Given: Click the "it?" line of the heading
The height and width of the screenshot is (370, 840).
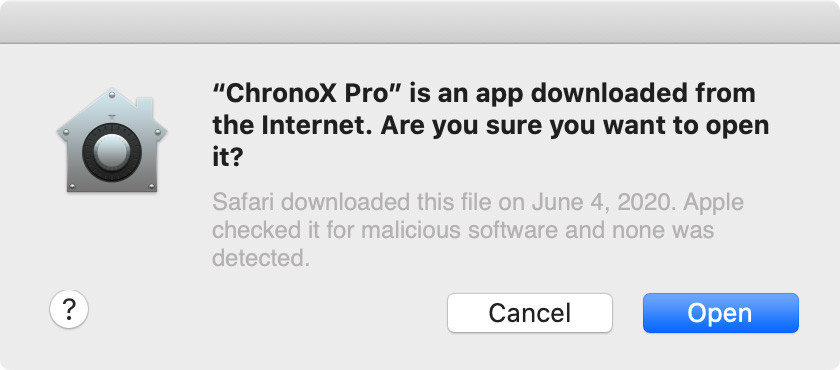Looking at the screenshot, I should (228, 158).
